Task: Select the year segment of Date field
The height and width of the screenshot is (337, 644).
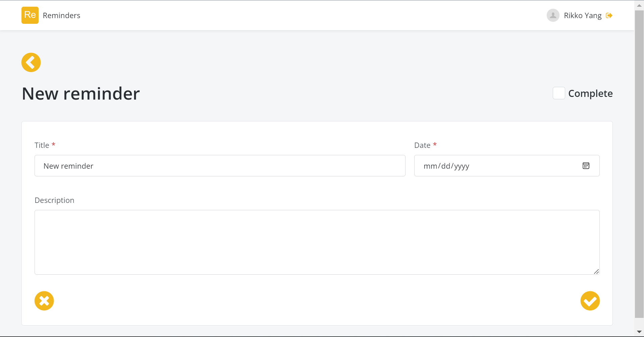Action: [462, 166]
